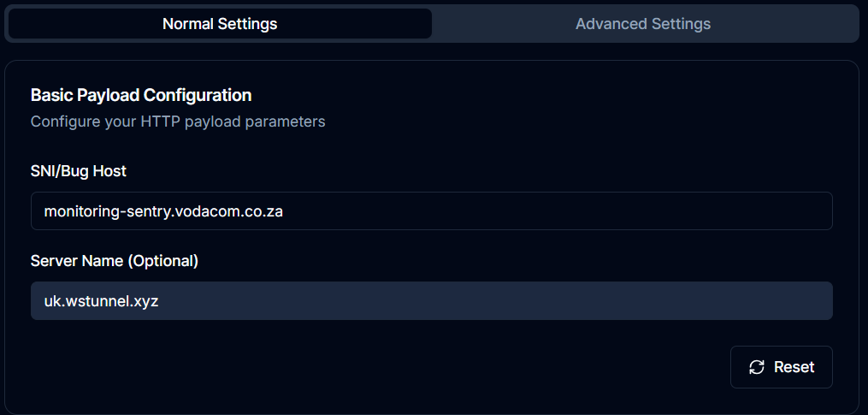The image size is (868, 415).
Task: Click the "Basic Payload Configuration" heading
Action: tap(141, 95)
